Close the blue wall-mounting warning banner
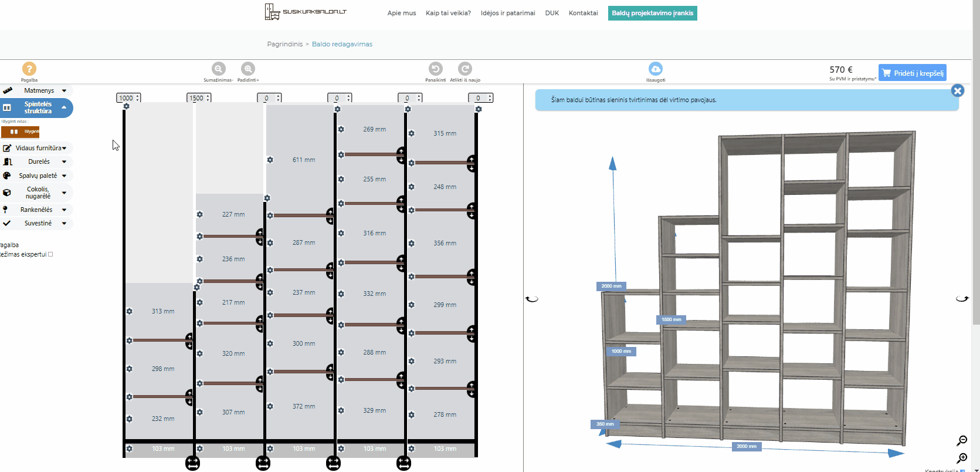This screenshot has width=980, height=472. pos(958,90)
